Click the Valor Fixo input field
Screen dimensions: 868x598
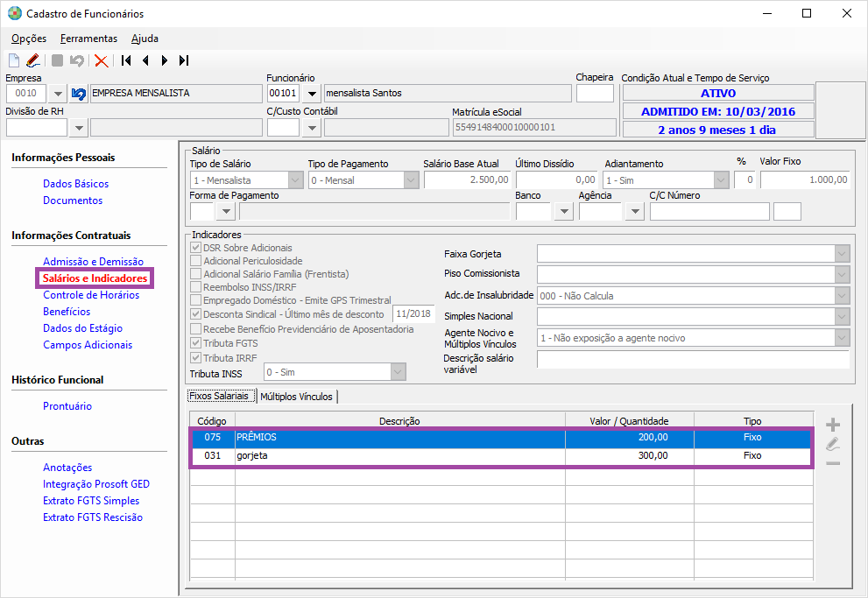pos(805,179)
